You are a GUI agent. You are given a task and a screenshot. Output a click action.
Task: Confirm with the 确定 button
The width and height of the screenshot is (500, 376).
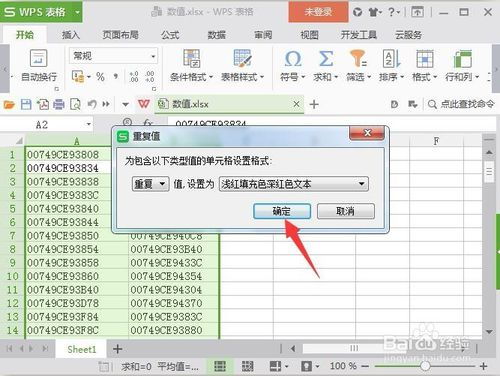[282, 211]
